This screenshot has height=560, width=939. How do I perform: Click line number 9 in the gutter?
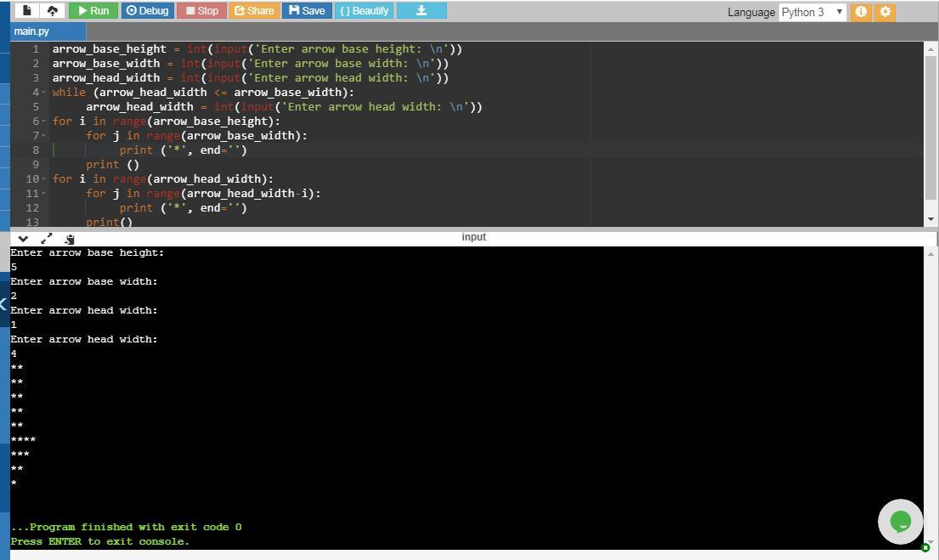36,165
